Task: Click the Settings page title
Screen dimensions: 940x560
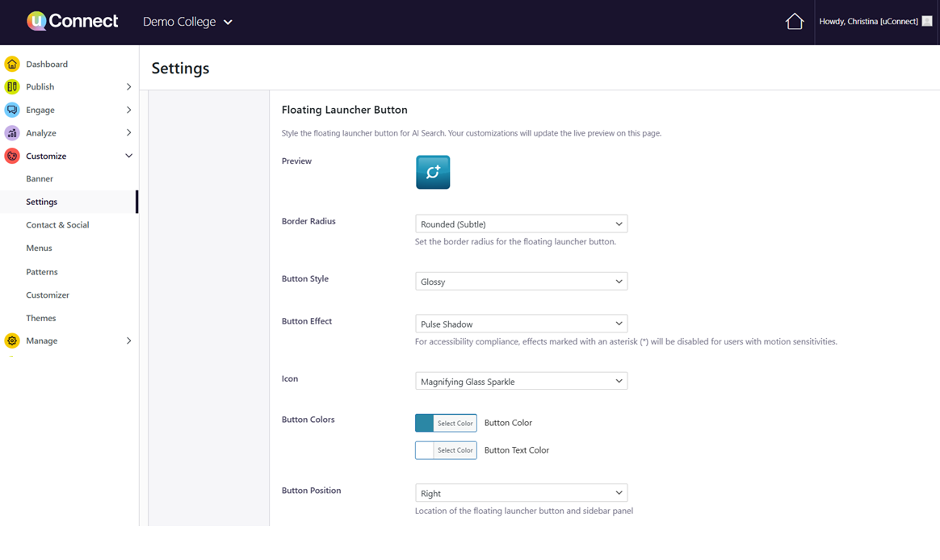Action: [x=180, y=69]
